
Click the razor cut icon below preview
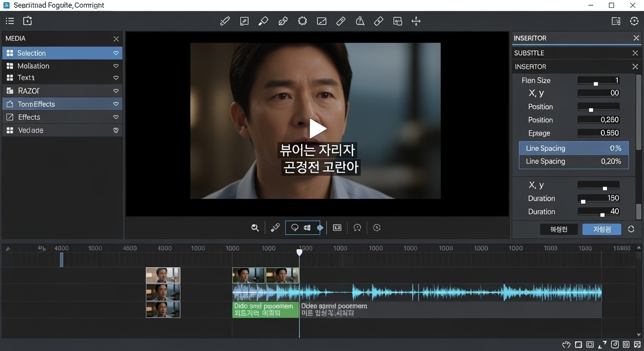pos(275,228)
